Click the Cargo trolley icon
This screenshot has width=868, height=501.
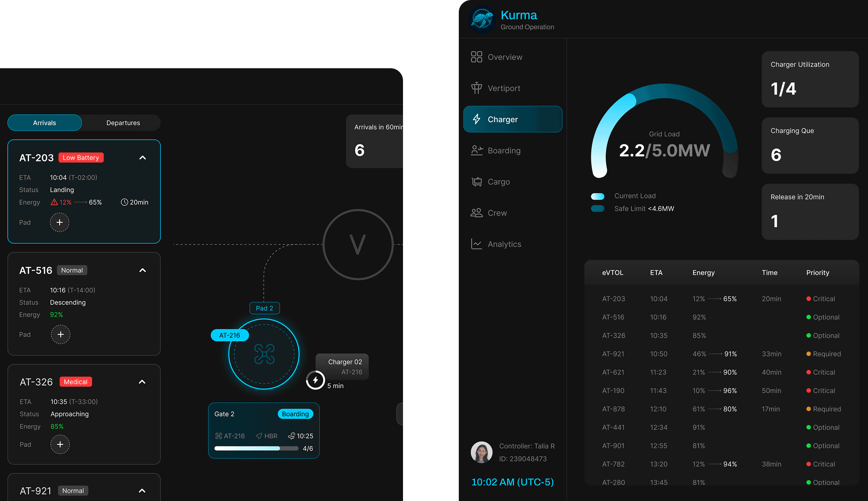click(476, 181)
